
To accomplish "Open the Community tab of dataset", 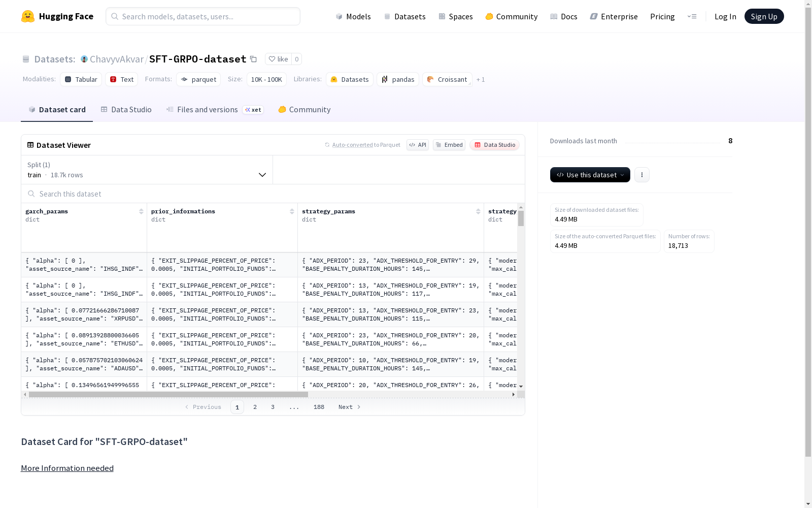I will (x=304, y=110).
